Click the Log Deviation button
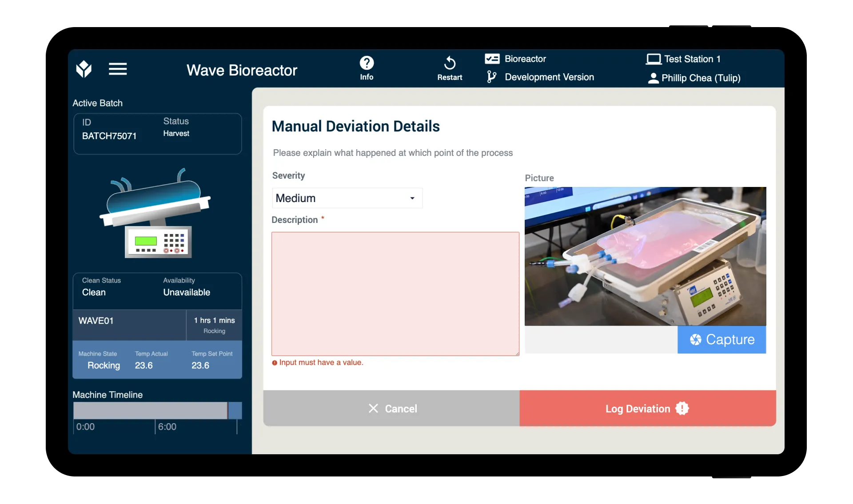Screen dimensions: 853x504 coord(648,409)
